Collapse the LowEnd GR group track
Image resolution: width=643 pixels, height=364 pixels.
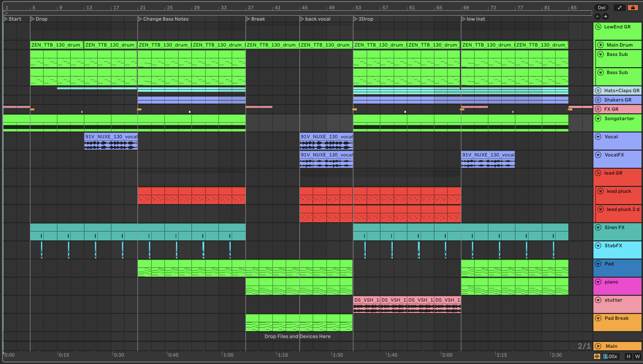click(598, 27)
